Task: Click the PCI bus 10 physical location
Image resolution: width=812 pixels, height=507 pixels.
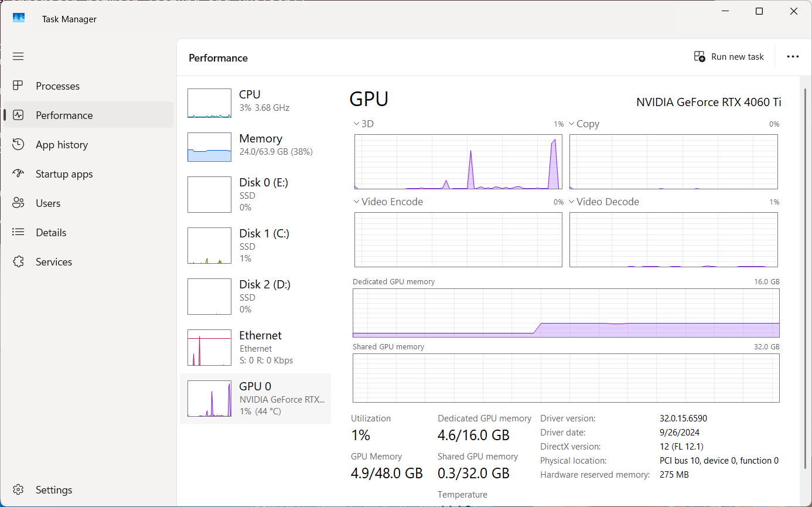Action: (719, 461)
